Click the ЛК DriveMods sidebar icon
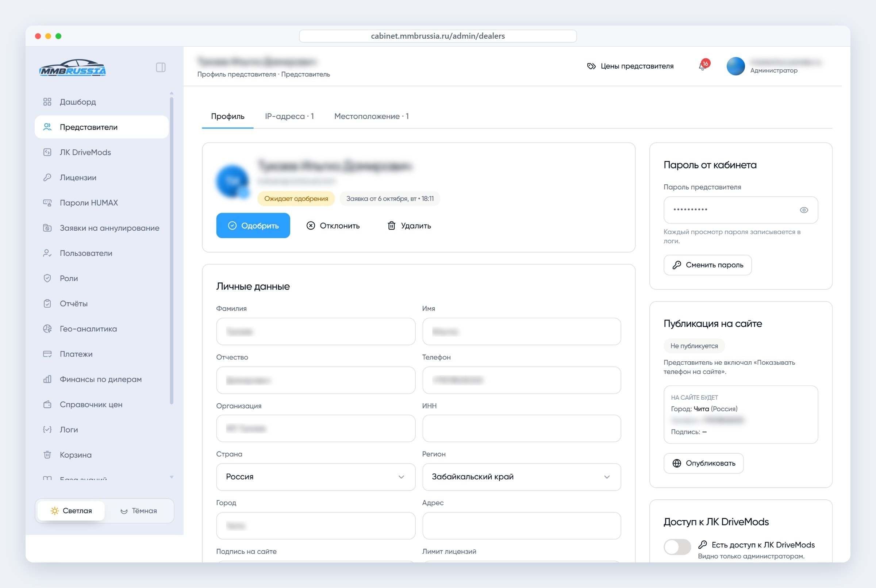This screenshot has width=876, height=588. click(47, 152)
